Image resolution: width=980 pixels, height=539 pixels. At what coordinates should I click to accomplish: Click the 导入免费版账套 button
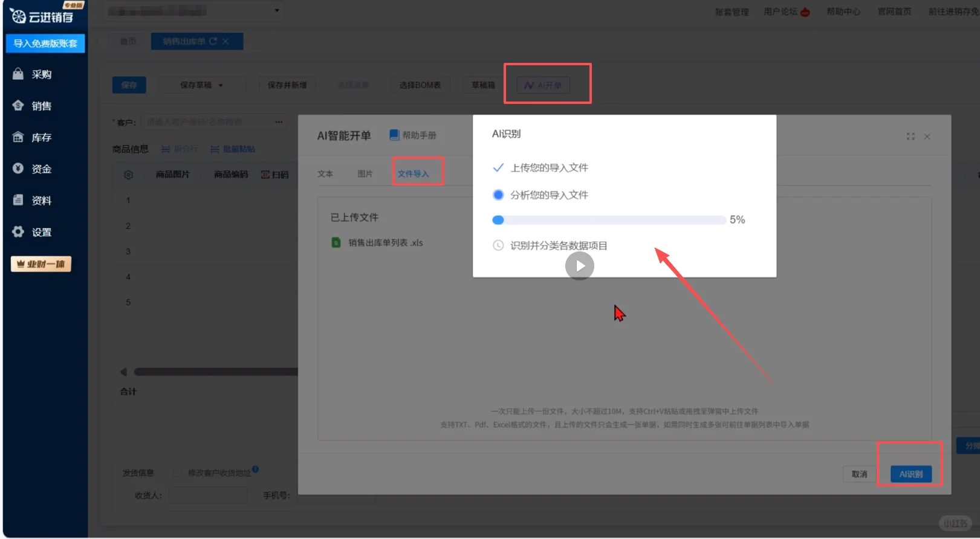pyautogui.click(x=45, y=44)
